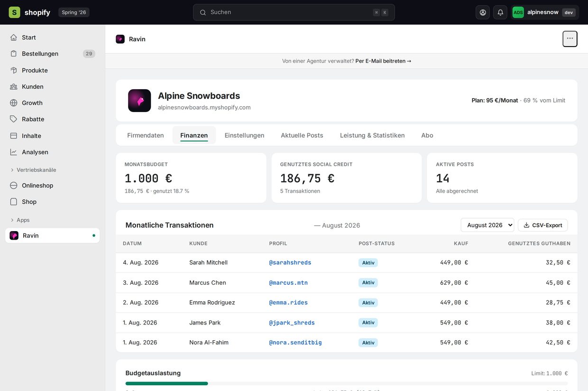Switch to the Einstellungen tab

click(244, 135)
